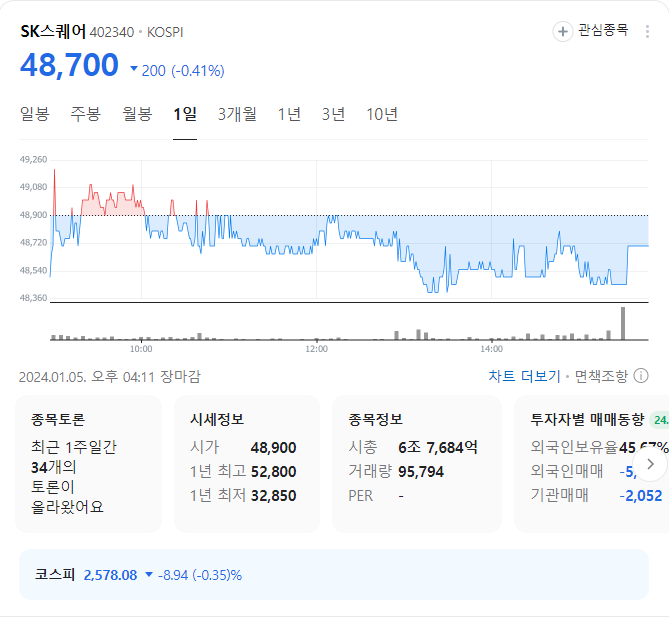
Task: Open the 종목정보 card
Action: coord(417,464)
